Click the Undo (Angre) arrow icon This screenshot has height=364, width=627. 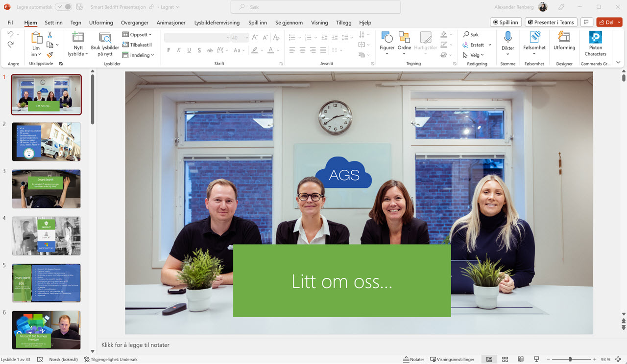11,35
